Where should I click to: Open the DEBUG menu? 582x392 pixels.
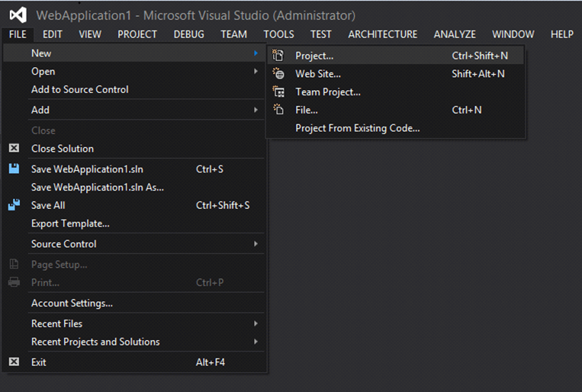point(189,34)
